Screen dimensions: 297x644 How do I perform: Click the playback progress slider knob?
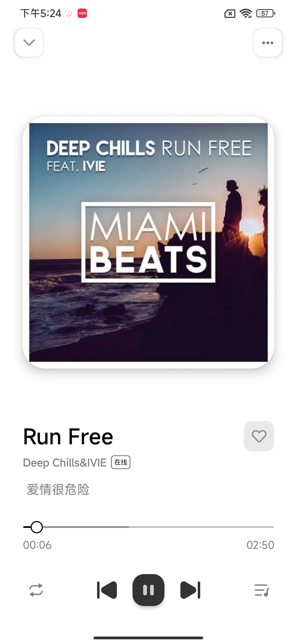pos(37,527)
